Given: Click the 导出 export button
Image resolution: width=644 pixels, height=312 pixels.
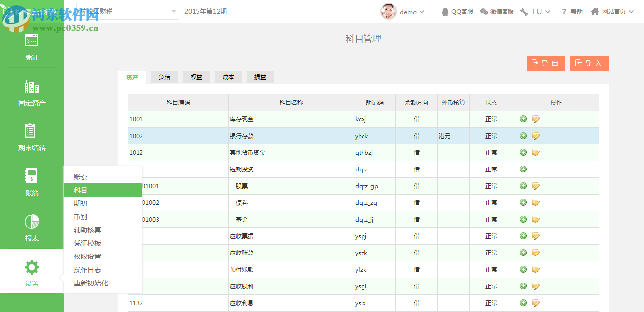Looking at the screenshot, I should [x=546, y=63].
